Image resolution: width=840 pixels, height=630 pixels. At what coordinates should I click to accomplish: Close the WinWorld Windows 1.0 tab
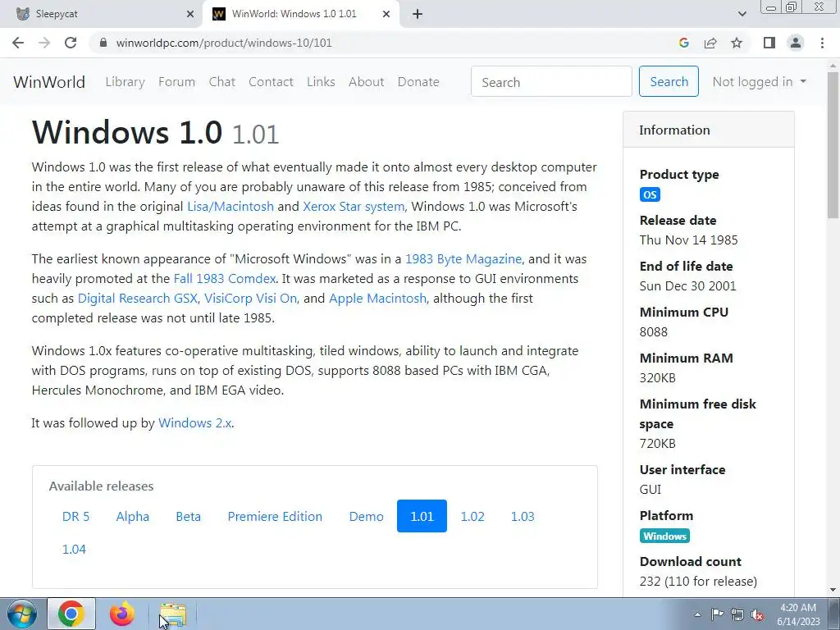point(386,15)
